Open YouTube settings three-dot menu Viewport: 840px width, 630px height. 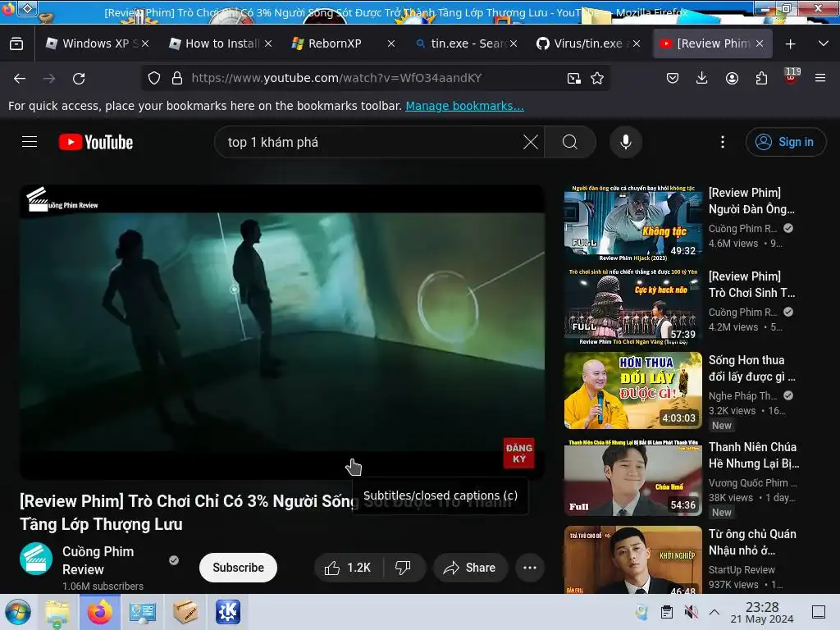click(x=723, y=142)
